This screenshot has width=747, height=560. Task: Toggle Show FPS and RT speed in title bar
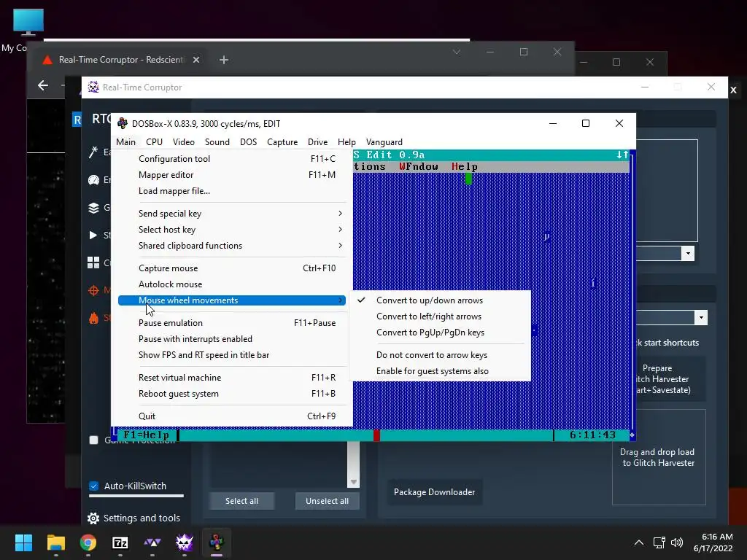232,355
